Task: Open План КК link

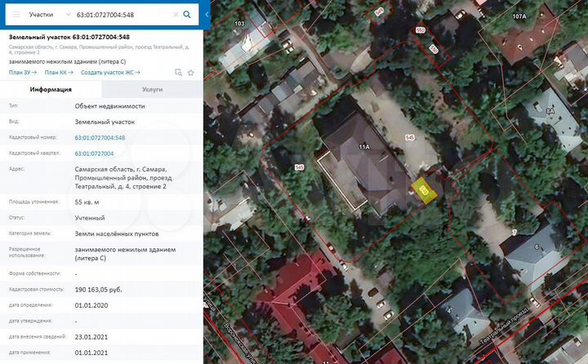Action: pos(59,73)
